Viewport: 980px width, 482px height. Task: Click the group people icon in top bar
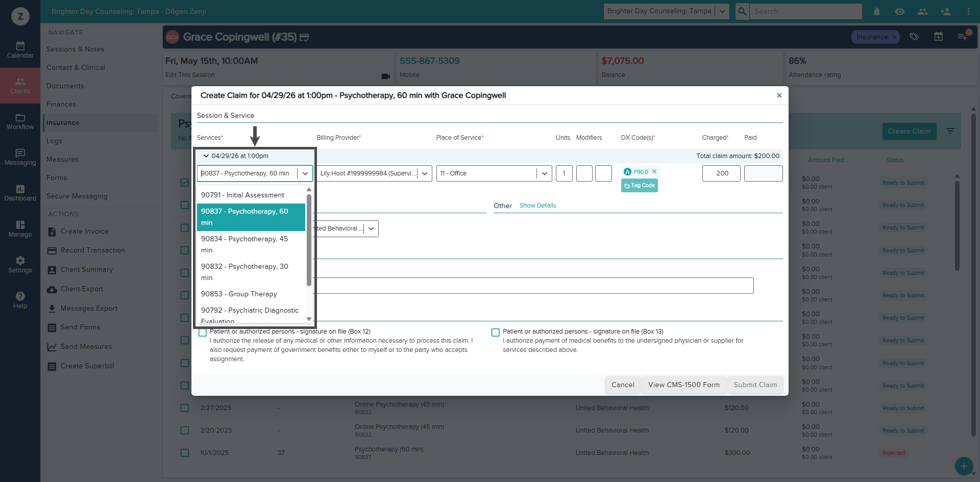pos(922,11)
